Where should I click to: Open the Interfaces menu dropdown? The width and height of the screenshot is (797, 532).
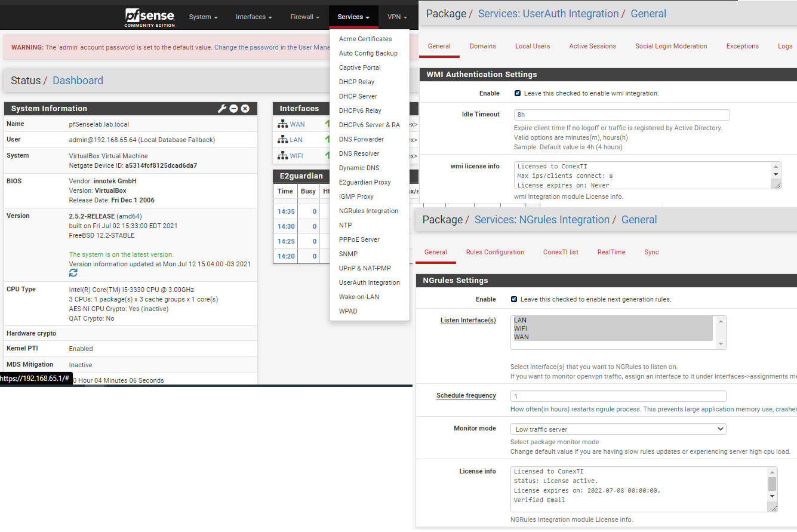point(254,17)
